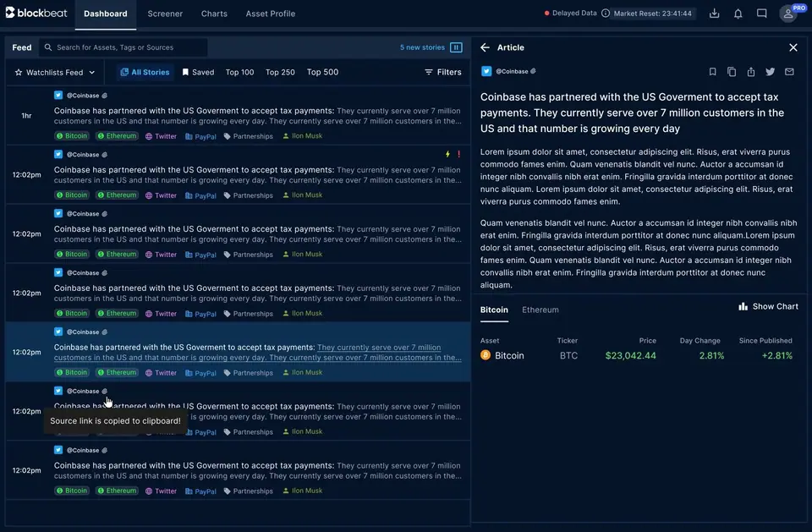Screen dimensions: 812x532
Task: Click the Delayed Data info icon
Action: click(606, 14)
